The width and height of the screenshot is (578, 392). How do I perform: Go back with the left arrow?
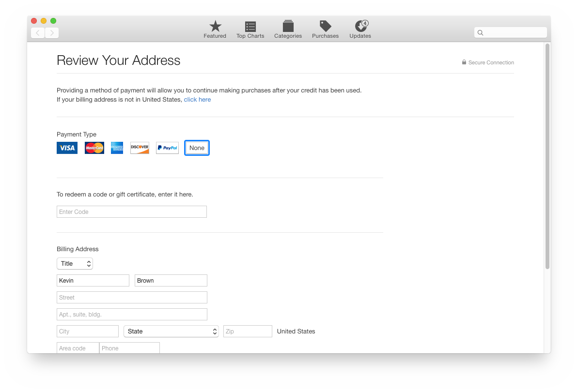point(38,33)
